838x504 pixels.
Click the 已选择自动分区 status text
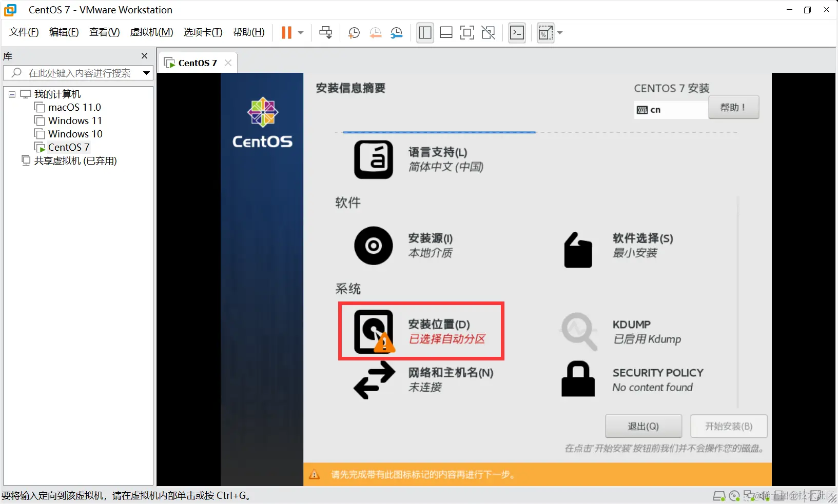point(447,339)
